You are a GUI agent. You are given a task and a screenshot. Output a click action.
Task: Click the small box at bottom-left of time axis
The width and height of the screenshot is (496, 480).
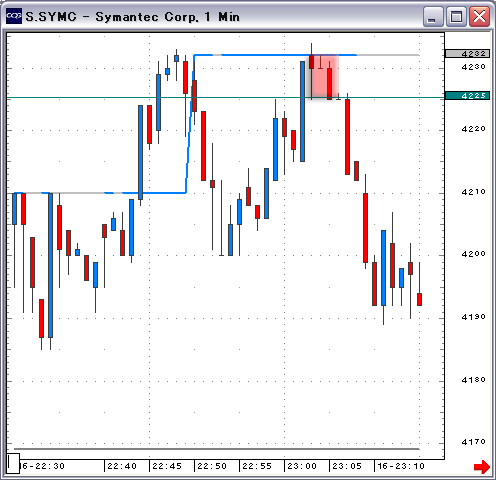click(x=13, y=463)
